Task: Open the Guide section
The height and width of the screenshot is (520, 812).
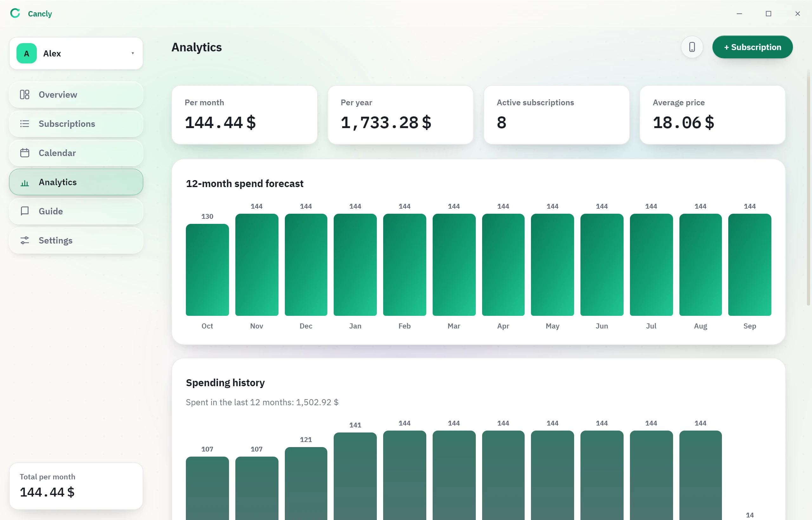Action: tap(76, 211)
